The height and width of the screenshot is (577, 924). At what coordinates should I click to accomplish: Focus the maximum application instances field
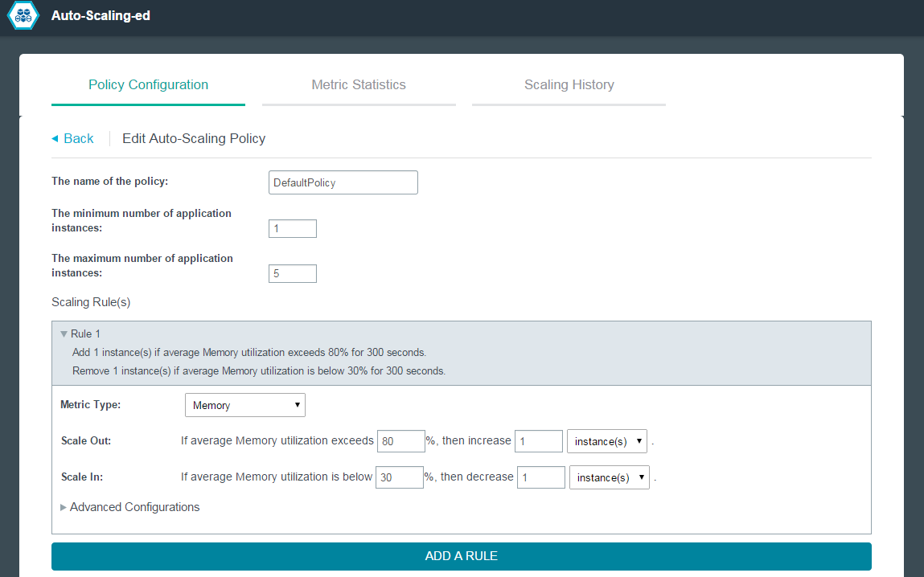tap(293, 274)
